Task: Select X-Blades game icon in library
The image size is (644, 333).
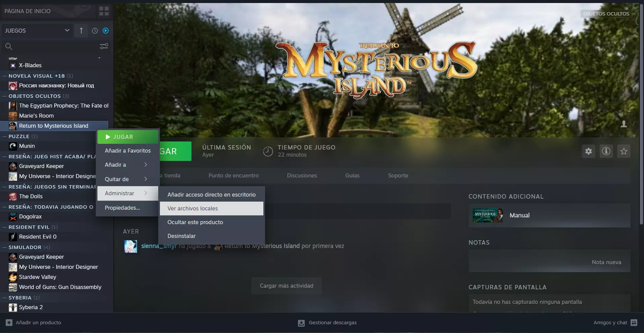Action: [13, 65]
